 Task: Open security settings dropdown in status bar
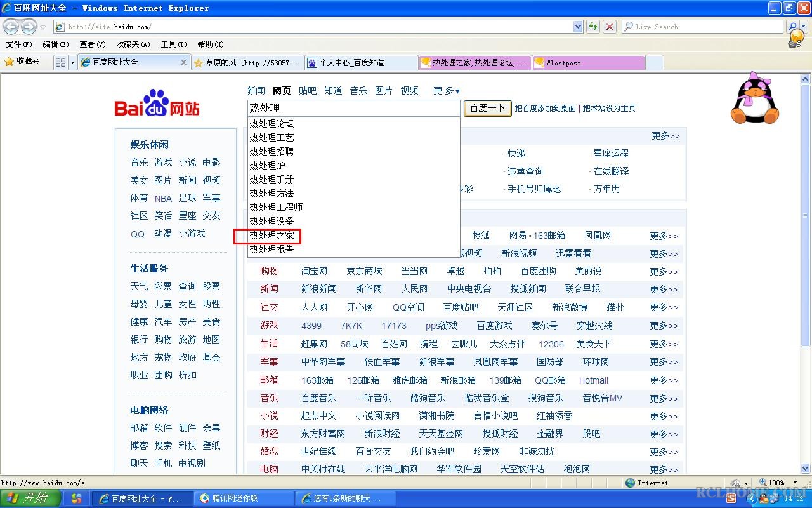pyautogui.click(x=745, y=483)
